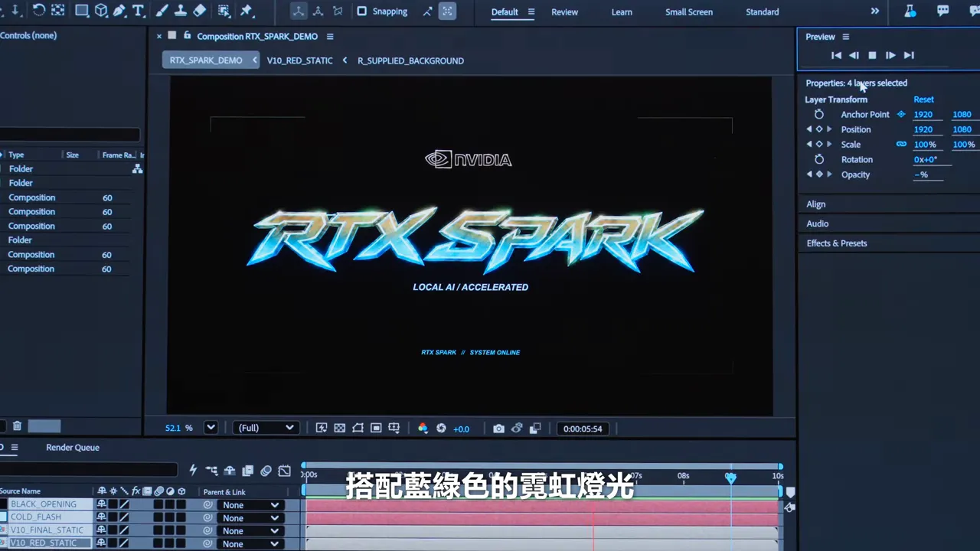This screenshot has height=551, width=980.
Task: Select the Horizontal Type tool
Action: [139, 11]
